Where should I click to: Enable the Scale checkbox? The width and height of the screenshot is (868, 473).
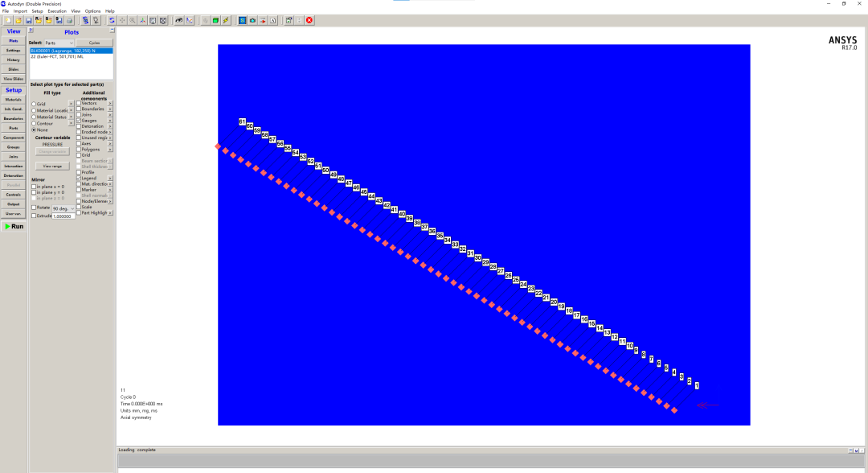[79, 207]
